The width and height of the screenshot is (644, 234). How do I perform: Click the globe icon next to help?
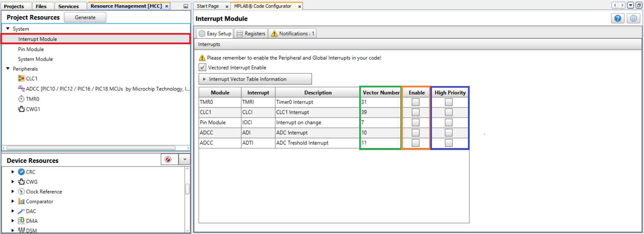click(633, 18)
